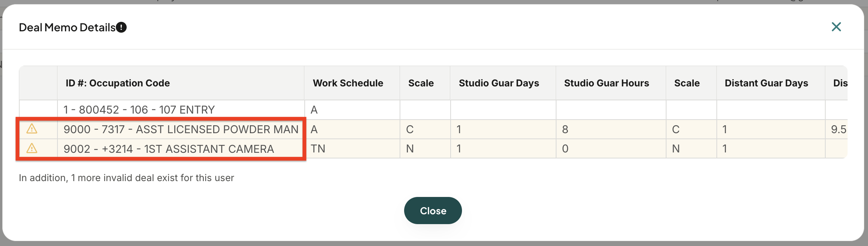Close the dialog with the X icon
Image resolution: width=868 pixels, height=246 pixels.
[x=836, y=27]
